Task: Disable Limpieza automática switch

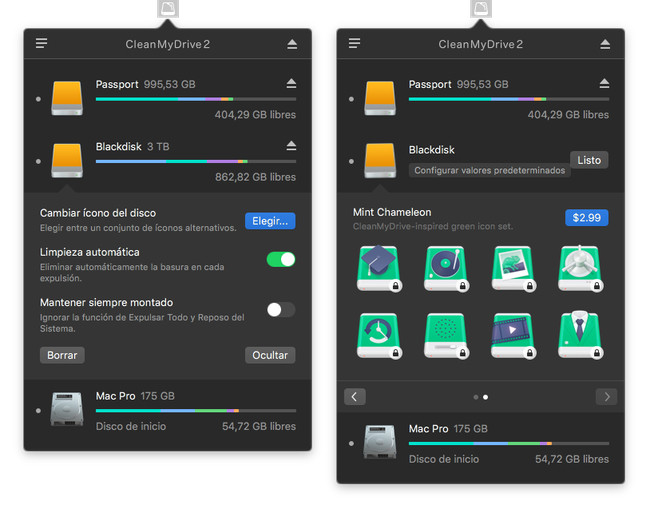Action: pos(281,260)
